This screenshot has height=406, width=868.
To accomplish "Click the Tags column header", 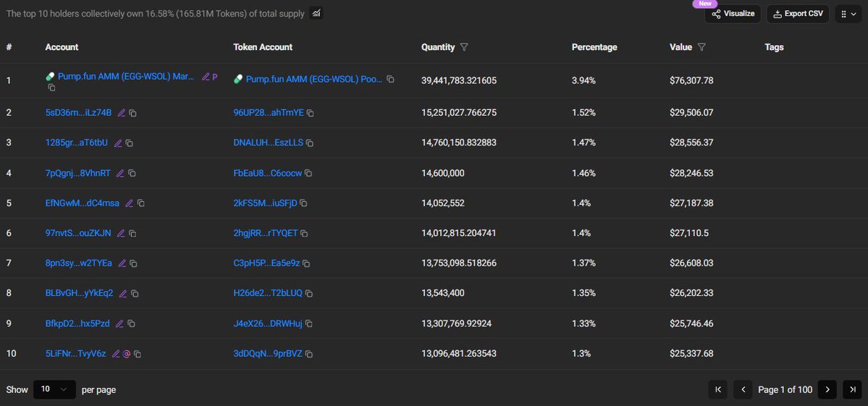I will coord(774,48).
